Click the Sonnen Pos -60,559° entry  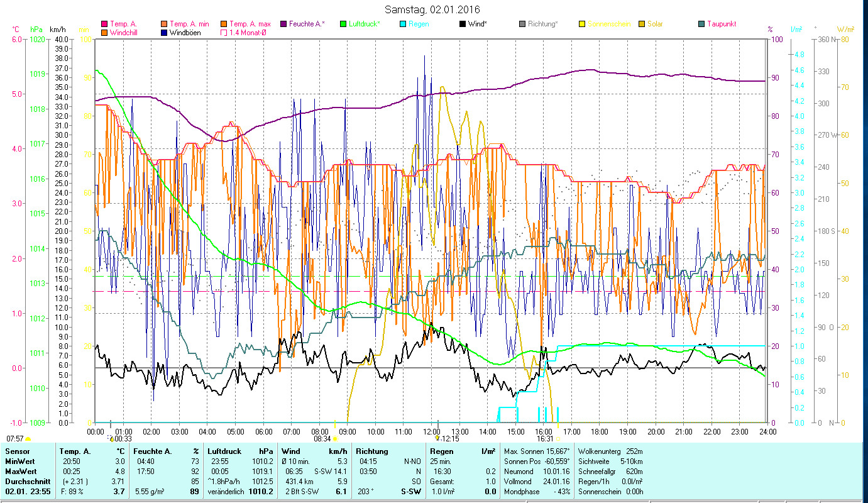[x=537, y=461]
